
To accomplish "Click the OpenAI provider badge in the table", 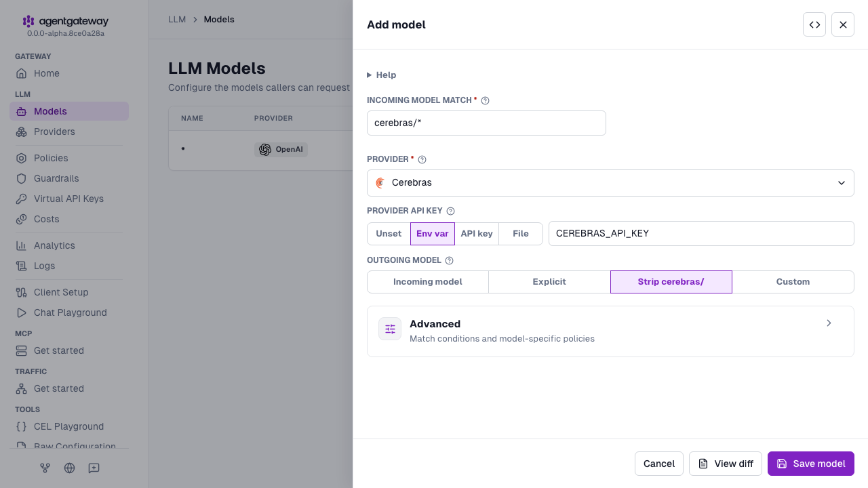I will point(281,150).
